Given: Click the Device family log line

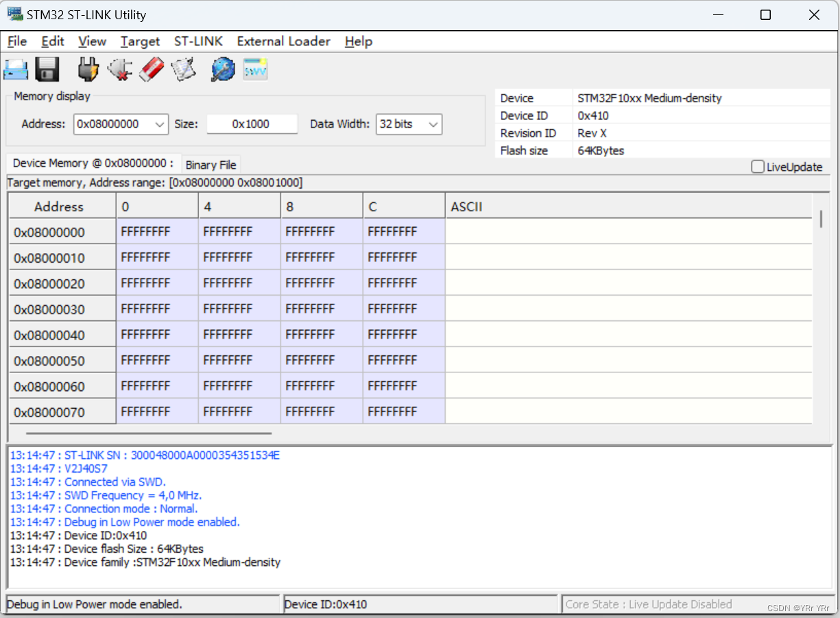Looking at the screenshot, I should point(145,562).
